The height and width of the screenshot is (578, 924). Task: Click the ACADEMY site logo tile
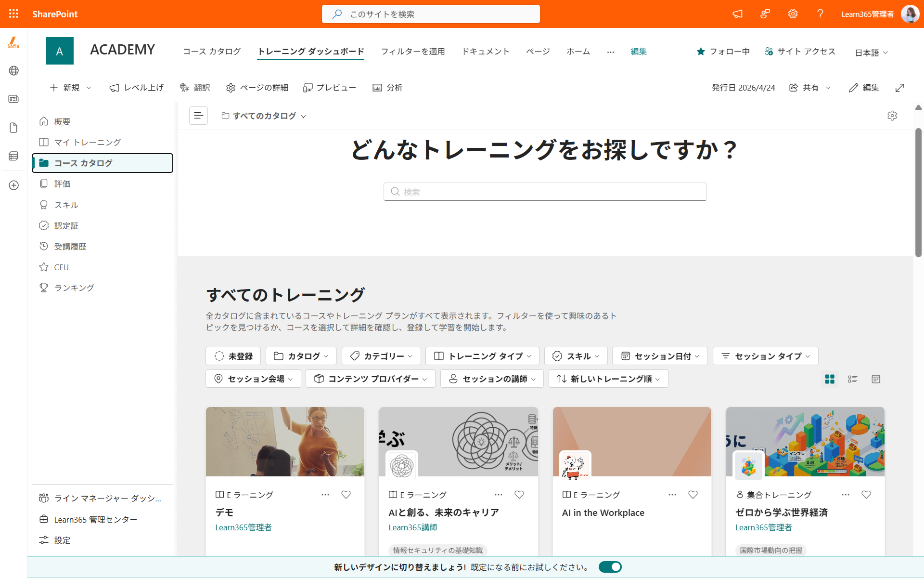point(60,51)
